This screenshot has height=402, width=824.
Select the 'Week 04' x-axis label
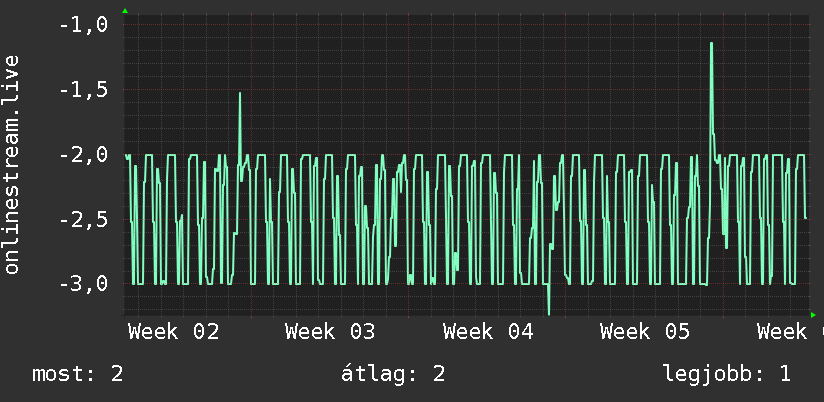point(488,332)
